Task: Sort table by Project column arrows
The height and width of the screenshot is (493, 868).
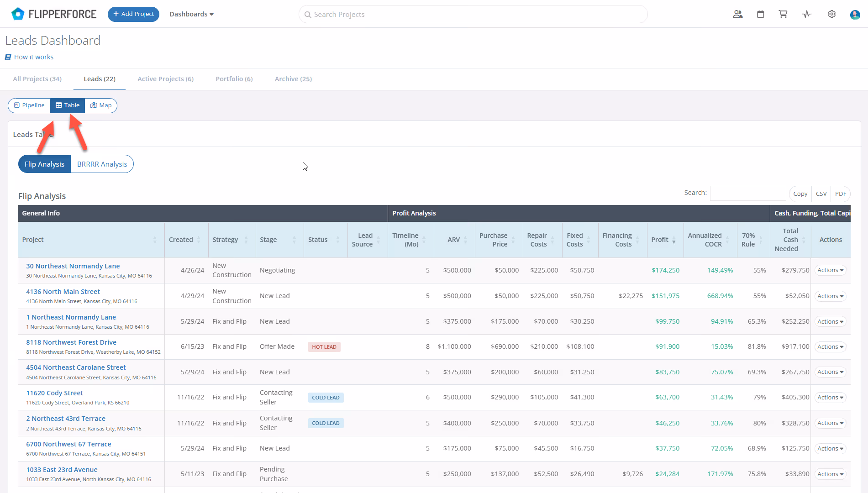Action: (x=155, y=240)
